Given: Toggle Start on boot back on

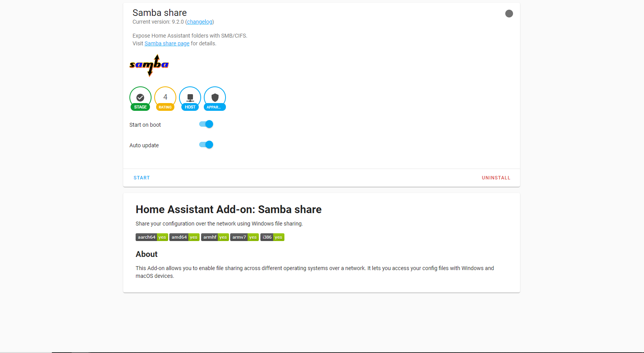Looking at the screenshot, I should (206, 124).
